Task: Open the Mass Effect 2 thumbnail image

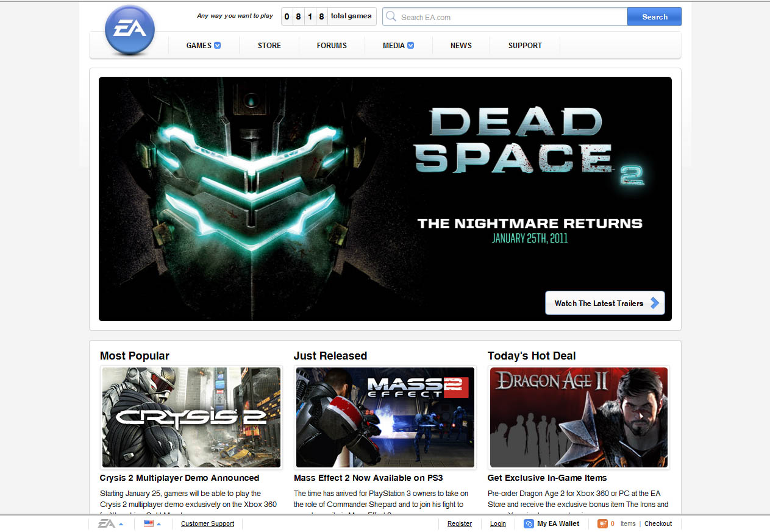Action: pos(385,417)
